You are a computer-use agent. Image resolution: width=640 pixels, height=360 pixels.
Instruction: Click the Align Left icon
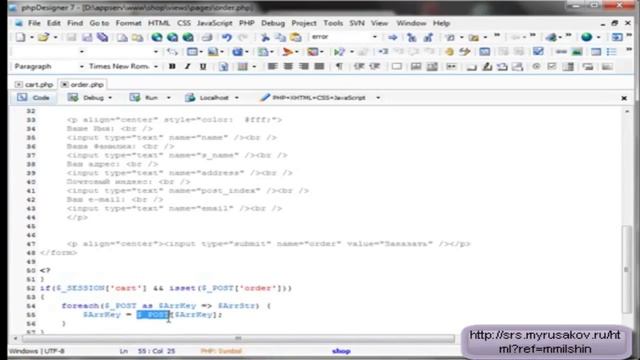pyautogui.click(x=272, y=67)
